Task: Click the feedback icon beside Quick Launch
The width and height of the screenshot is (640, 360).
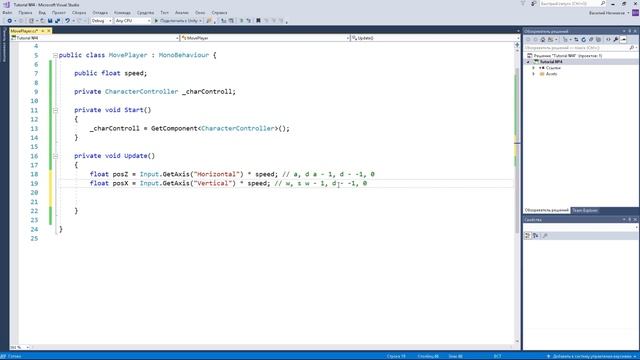Action: [x=533, y=4]
